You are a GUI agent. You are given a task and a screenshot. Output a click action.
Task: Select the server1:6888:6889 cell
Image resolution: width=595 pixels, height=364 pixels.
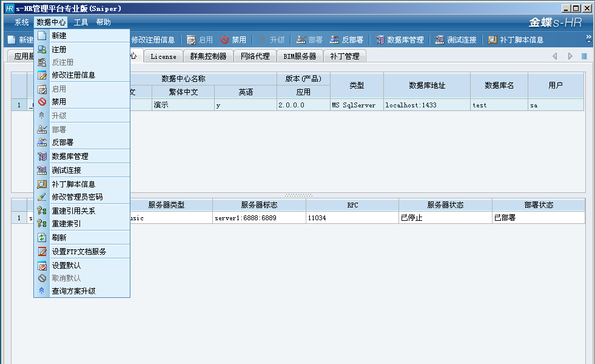point(259,218)
